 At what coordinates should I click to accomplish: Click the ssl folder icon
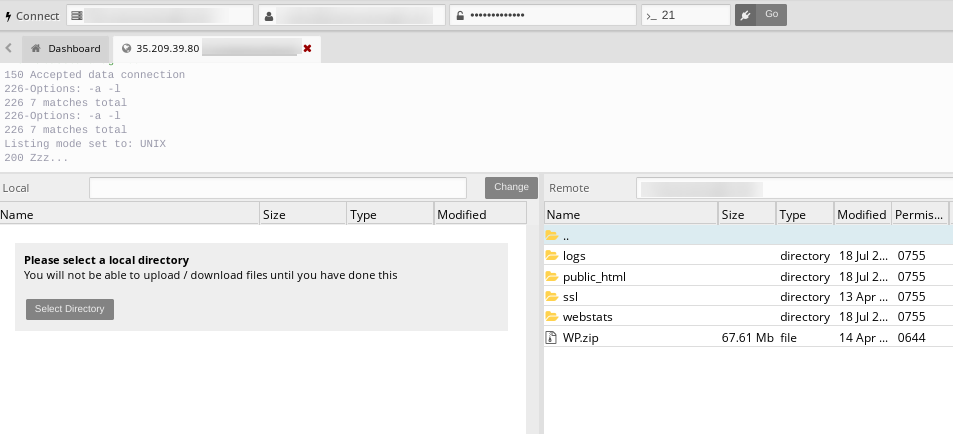coord(551,296)
